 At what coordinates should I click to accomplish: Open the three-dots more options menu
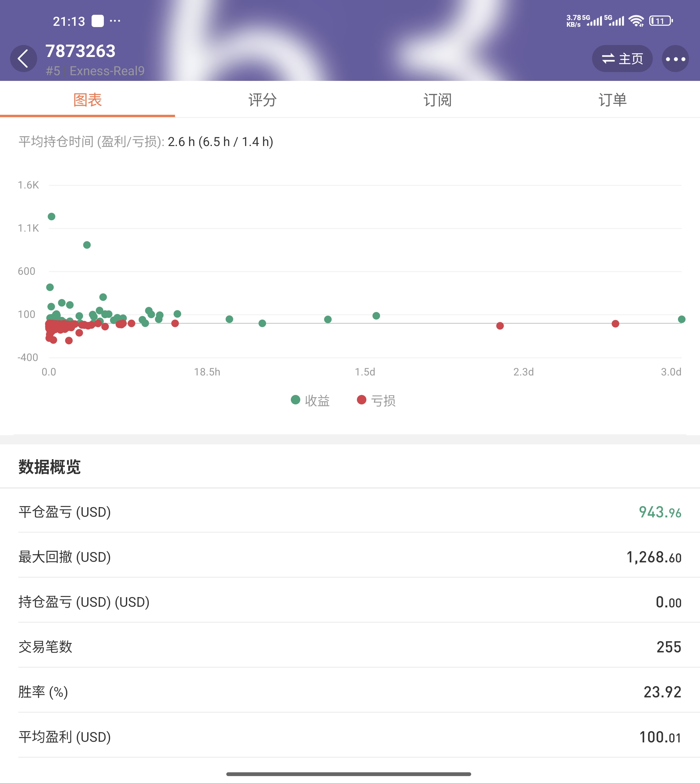(x=675, y=59)
